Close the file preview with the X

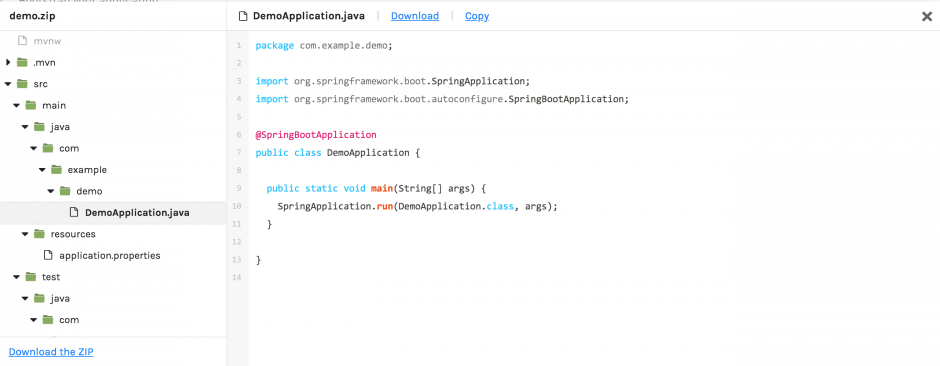point(927,17)
